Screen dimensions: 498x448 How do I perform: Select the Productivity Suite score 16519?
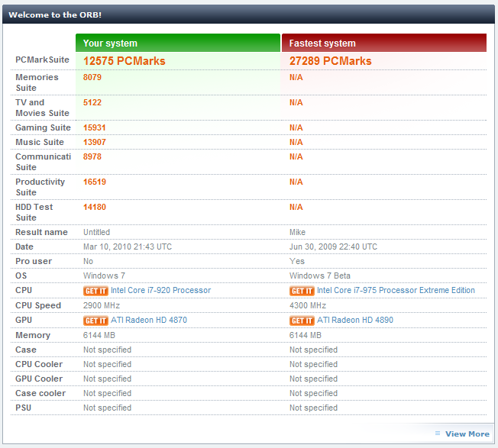pyautogui.click(x=94, y=182)
